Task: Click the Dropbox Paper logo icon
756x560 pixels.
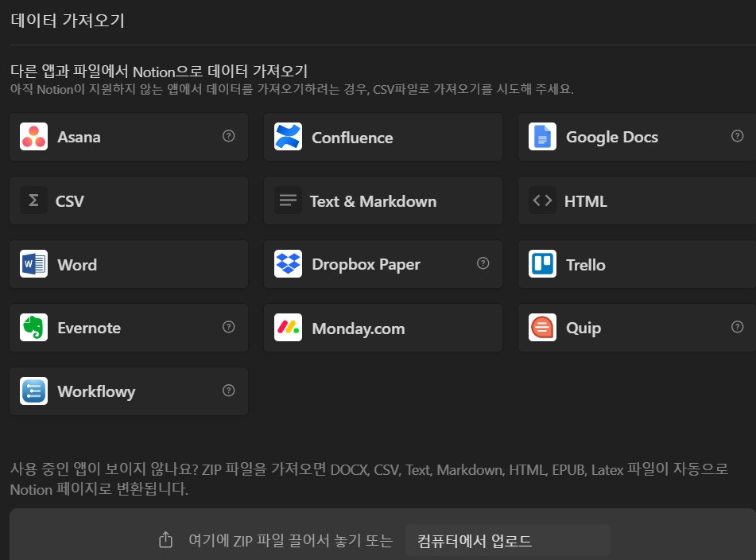Action: (x=288, y=264)
